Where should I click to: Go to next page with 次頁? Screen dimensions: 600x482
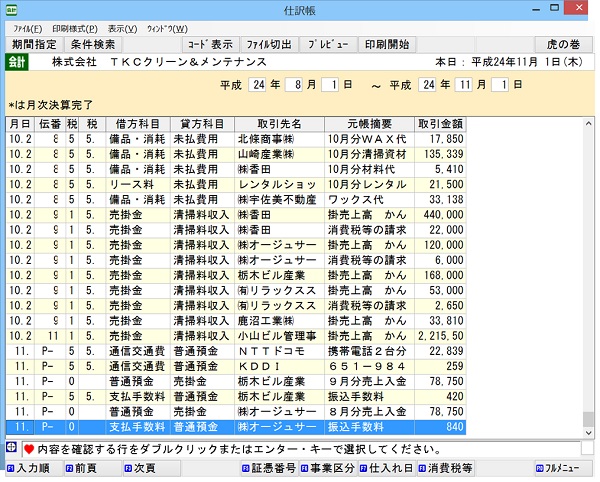pyautogui.click(x=151, y=468)
